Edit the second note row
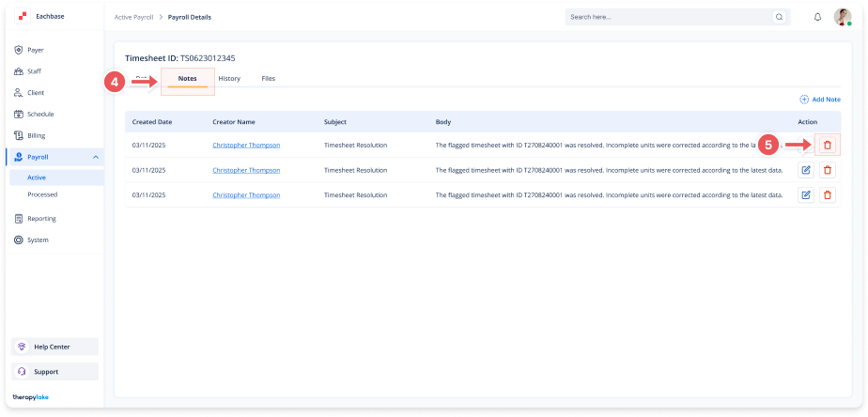The height and width of the screenshot is (417, 868). (x=806, y=170)
